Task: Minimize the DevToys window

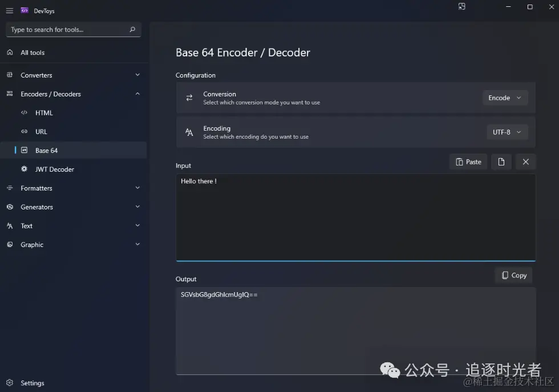Action: pos(508,7)
